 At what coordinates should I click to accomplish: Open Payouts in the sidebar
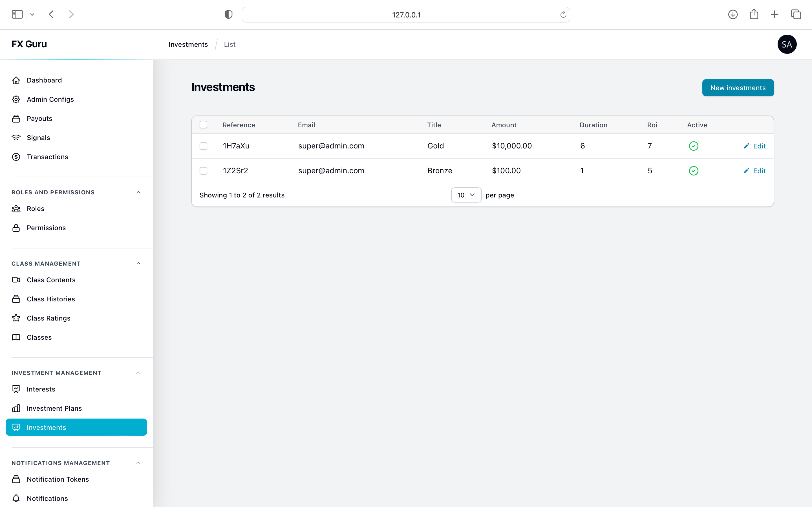(x=39, y=118)
